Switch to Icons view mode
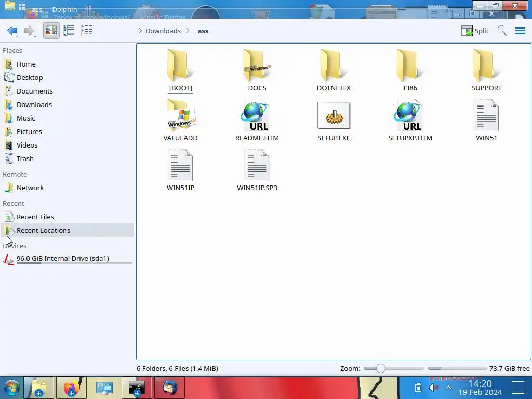532x399 pixels. point(51,31)
